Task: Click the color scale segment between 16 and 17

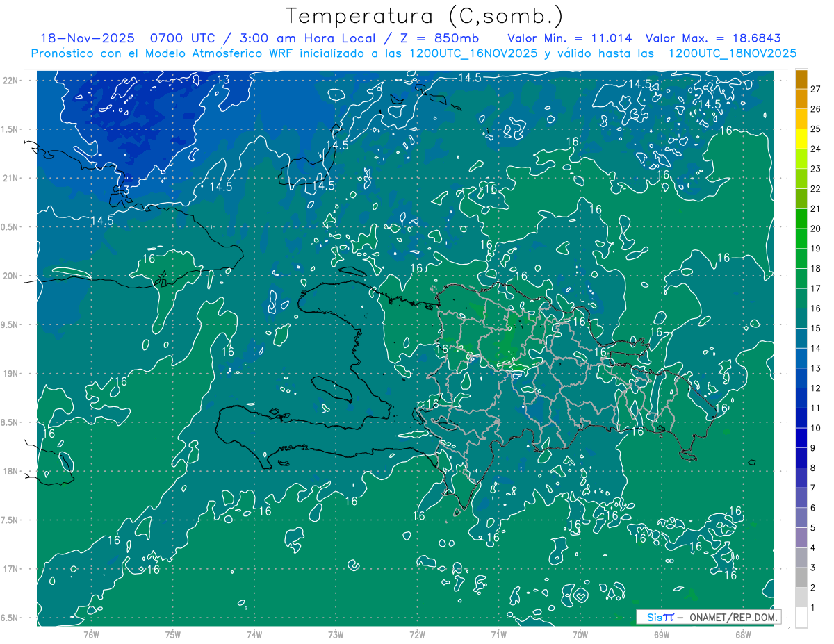Action: point(801,299)
